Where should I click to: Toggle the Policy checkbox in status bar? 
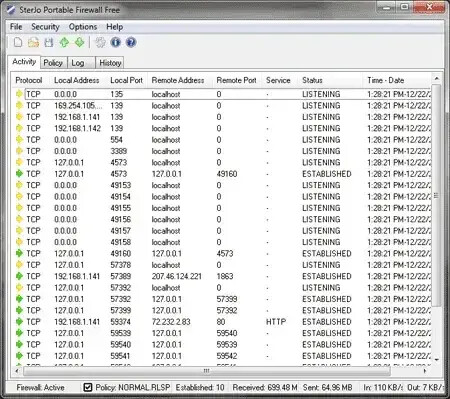(x=88, y=387)
